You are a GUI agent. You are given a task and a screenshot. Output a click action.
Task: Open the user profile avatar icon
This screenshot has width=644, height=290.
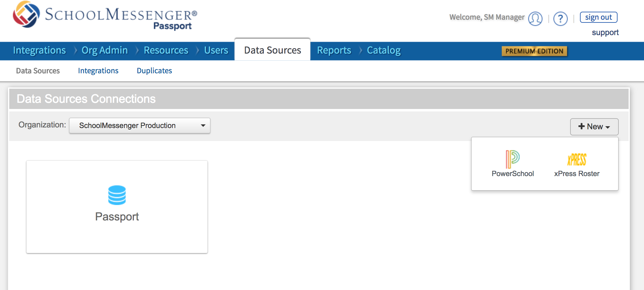click(535, 19)
